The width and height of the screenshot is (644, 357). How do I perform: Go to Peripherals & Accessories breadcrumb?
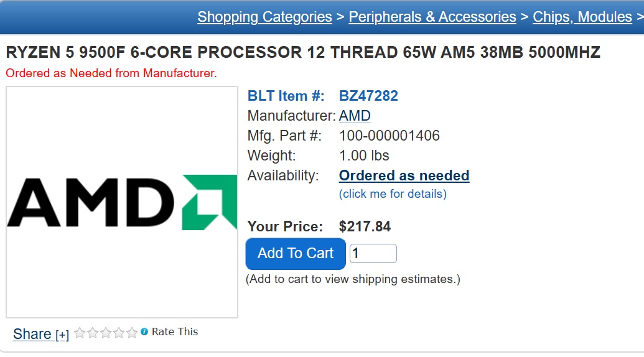pyautogui.click(x=432, y=17)
